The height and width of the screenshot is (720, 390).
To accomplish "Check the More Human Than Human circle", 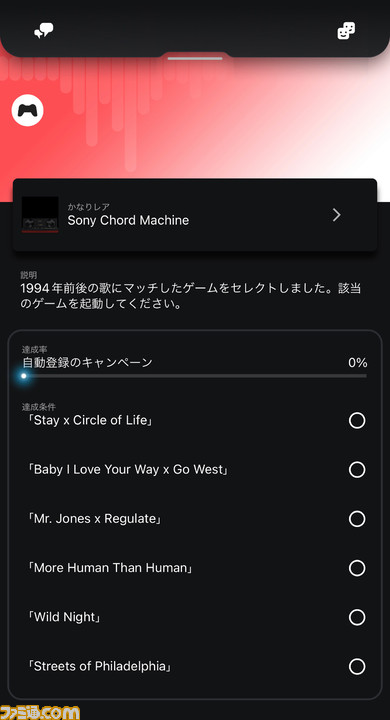I will point(357,568).
